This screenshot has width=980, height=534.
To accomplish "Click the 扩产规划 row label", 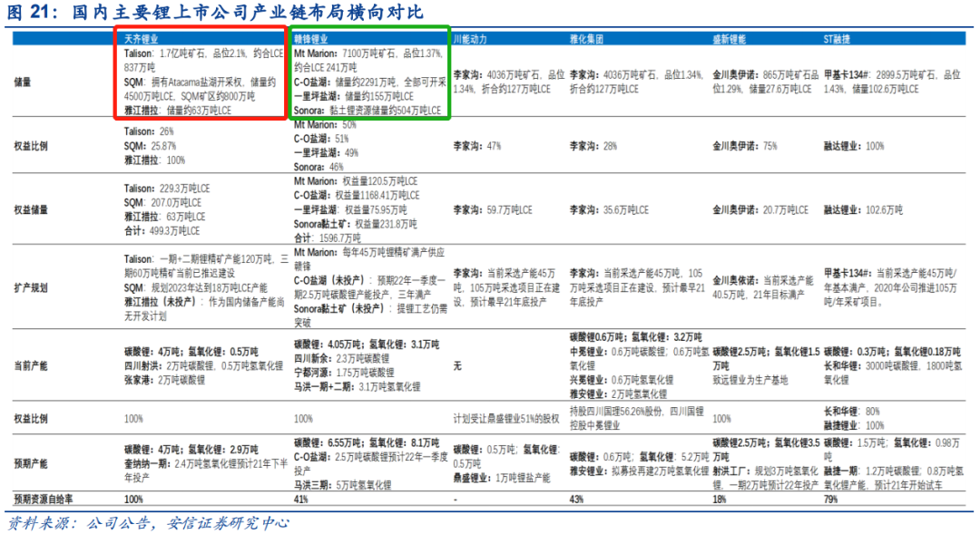I will (31, 288).
